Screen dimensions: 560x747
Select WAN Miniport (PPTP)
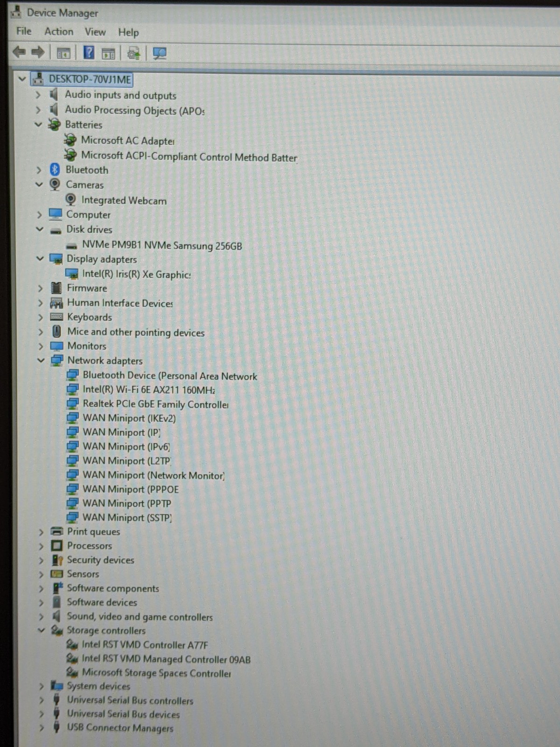tap(127, 503)
